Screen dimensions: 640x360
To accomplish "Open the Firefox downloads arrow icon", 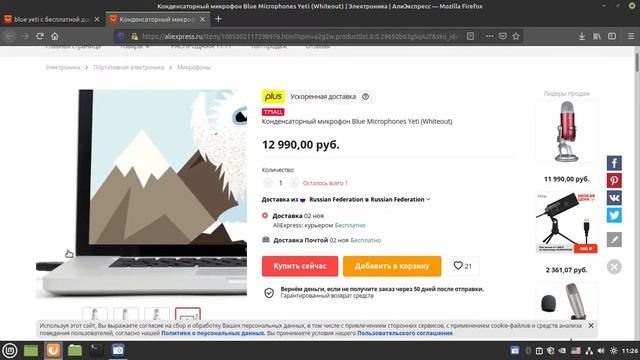I will click(x=582, y=36).
